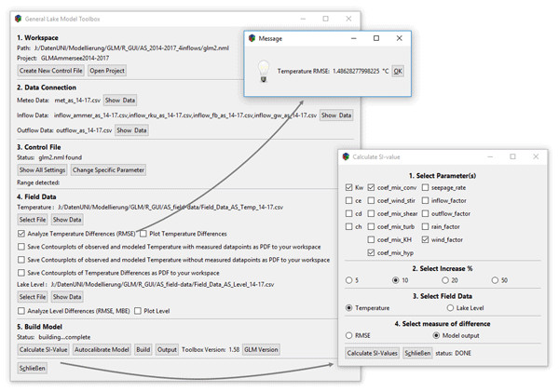Check the seepage_rate parameter

(426, 187)
